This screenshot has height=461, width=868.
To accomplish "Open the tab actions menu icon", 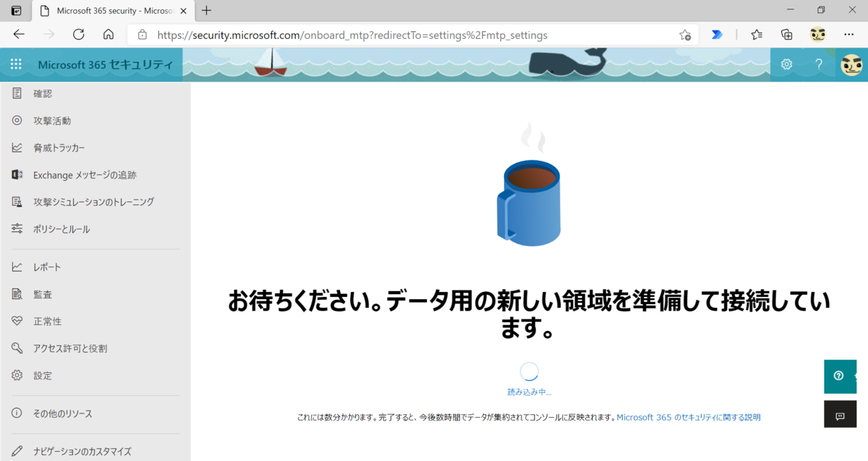I will pyautogui.click(x=16, y=10).
